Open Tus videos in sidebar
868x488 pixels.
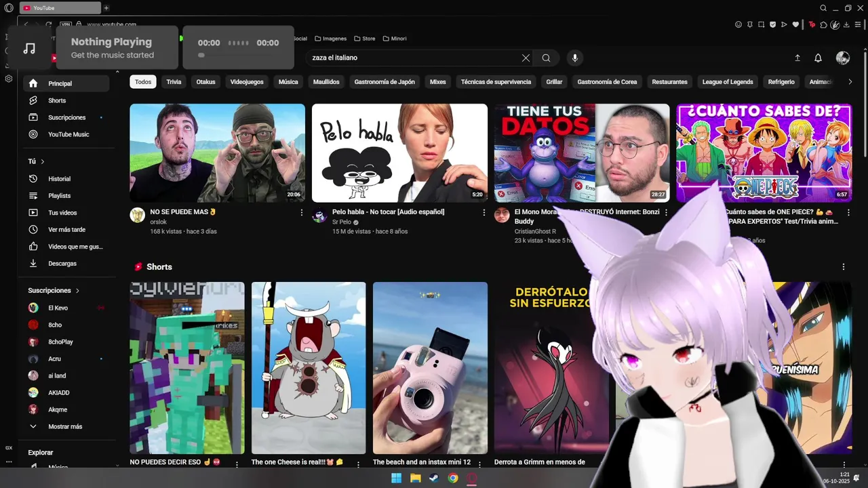point(66,213)
